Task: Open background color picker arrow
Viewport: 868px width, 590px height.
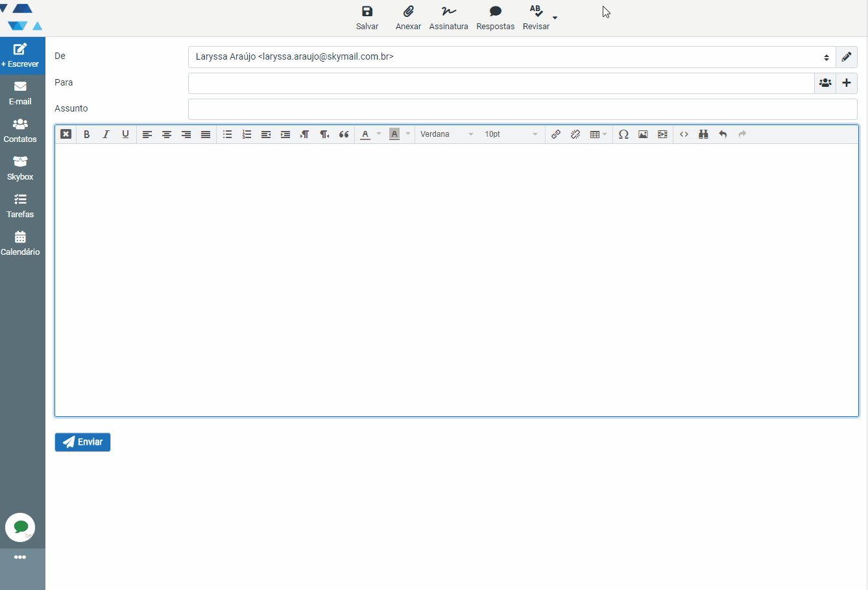Action: pos(408,134)
